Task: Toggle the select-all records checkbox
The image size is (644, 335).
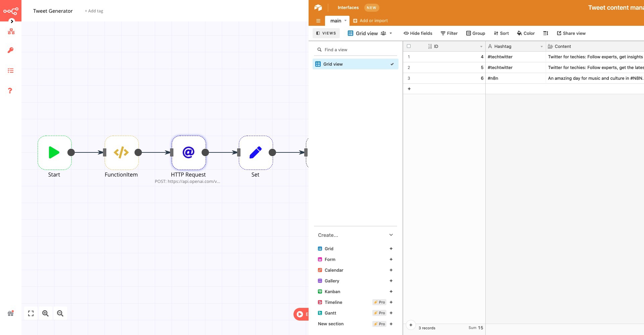Action: (409, 46)
